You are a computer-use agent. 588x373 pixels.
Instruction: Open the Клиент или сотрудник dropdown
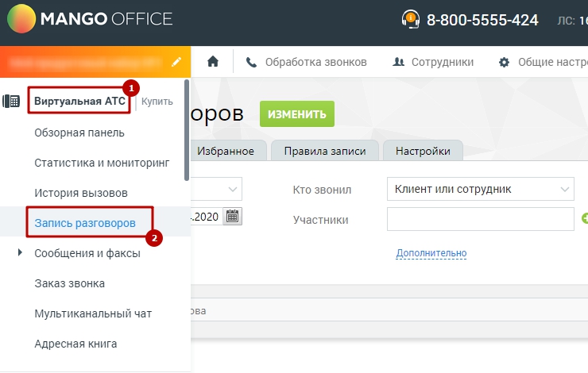pos(479,189)
